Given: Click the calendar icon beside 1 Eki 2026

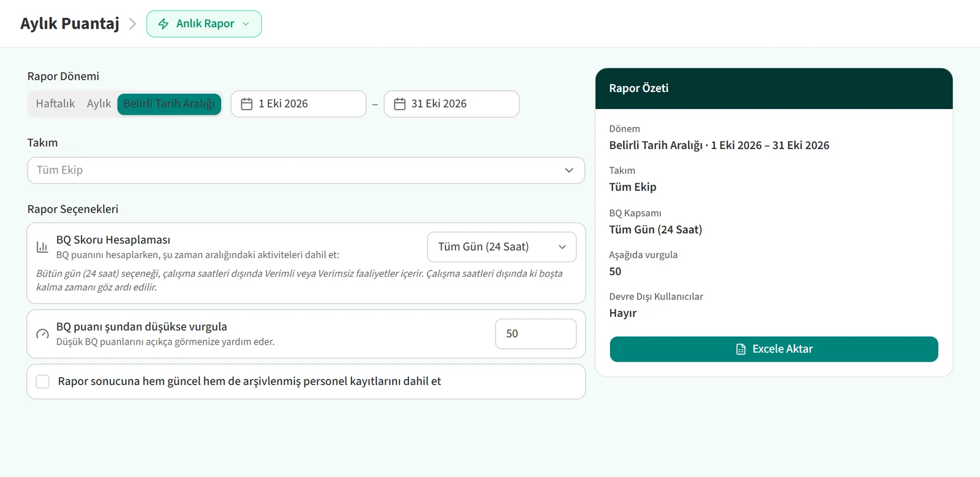Looking at the screenshot, I should click(x=247, y=104).
